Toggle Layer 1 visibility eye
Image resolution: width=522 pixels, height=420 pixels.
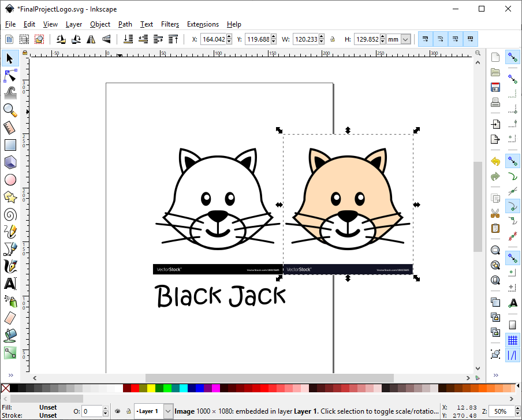(118, 411)
